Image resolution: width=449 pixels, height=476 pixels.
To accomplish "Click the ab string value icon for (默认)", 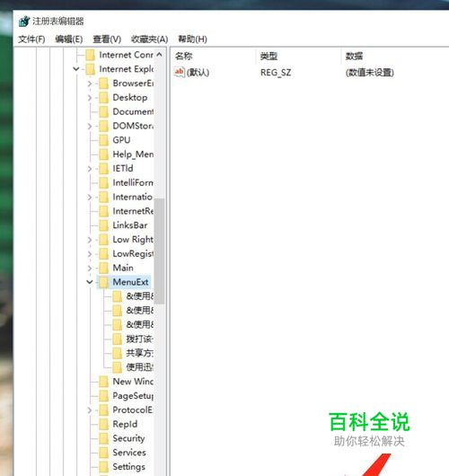I will [179, 72].
